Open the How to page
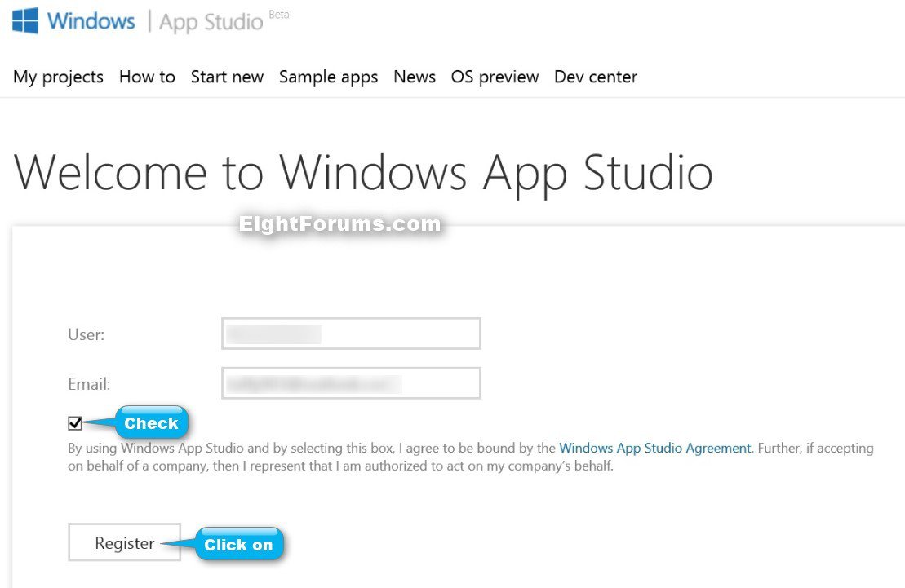 click(147, 77)
